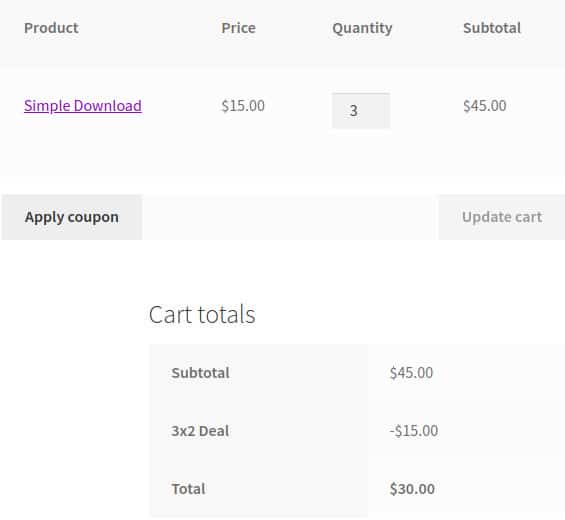Screen dimensions: 565x520
Task: Click empty header space between Product and Price
Action: point(150,28)
